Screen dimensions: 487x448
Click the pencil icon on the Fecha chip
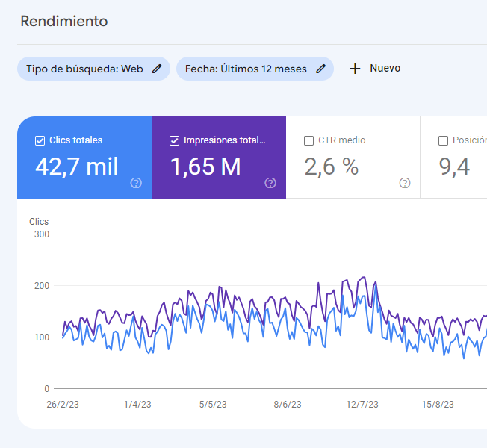(x=320, y=69)
